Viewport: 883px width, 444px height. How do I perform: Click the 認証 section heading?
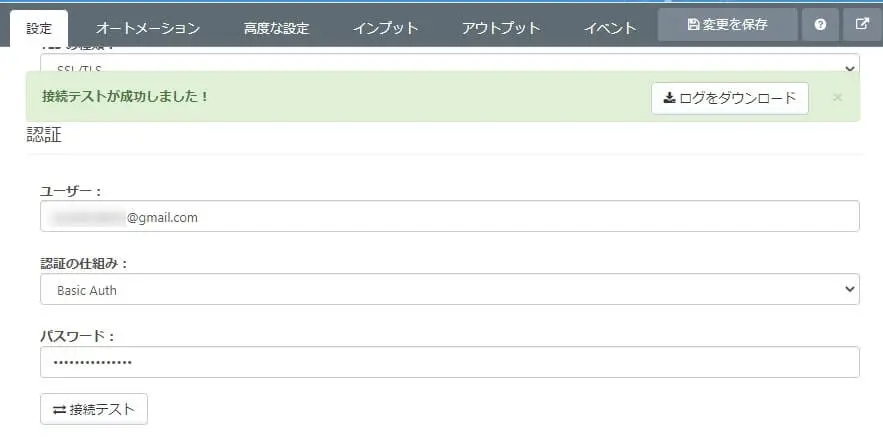(44, 136)
